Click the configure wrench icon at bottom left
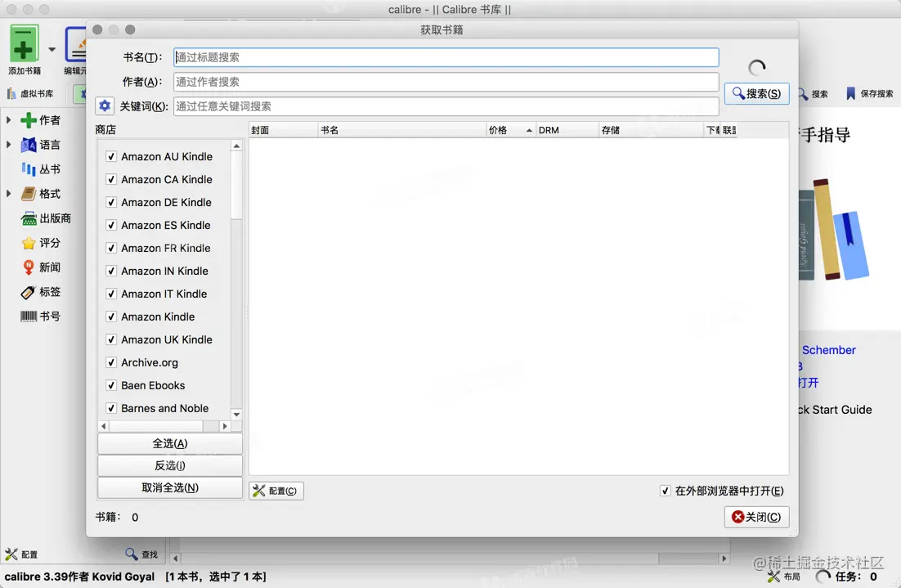This screenshot has height=588, width=901. point(11,554)
